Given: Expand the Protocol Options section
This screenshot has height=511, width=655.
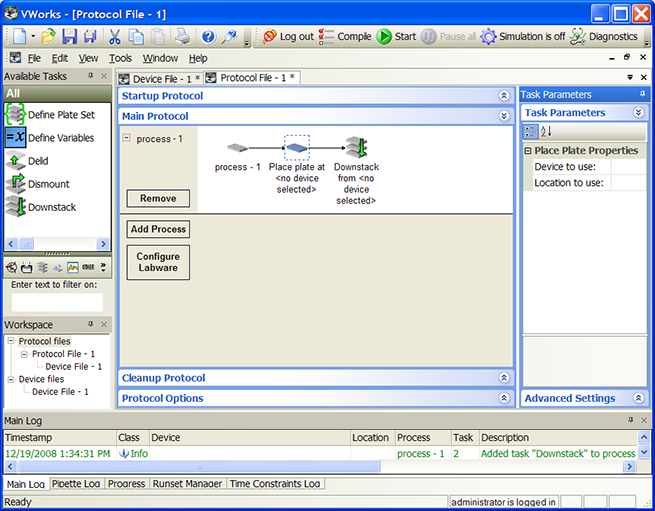Looking at the screenshot, I should coord(504,398).
